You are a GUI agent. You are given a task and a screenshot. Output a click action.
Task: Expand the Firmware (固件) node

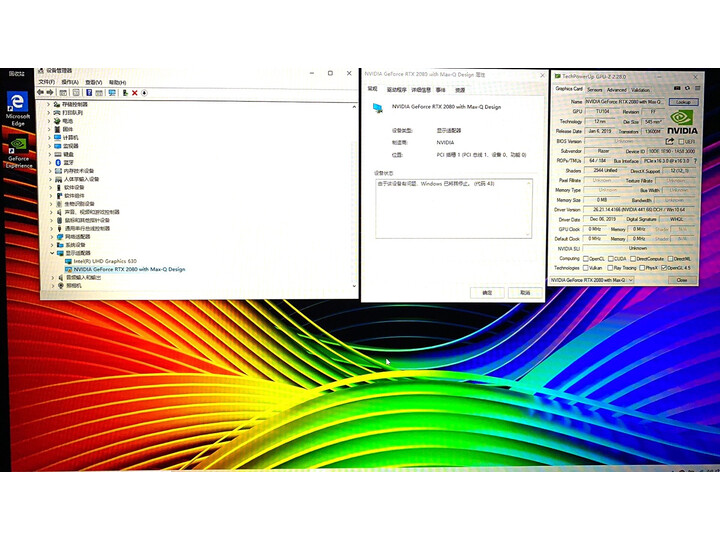(x=50, y=129)
